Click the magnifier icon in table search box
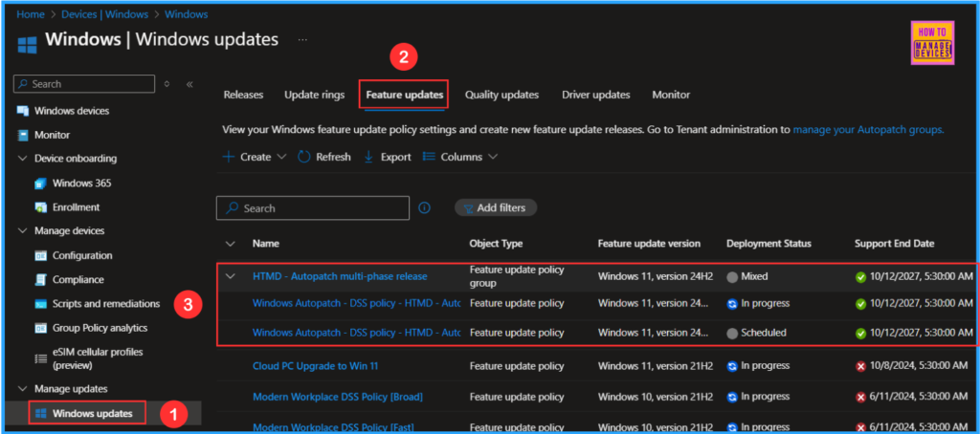Screen dimensions: 980x434 (x=232, y=208)
